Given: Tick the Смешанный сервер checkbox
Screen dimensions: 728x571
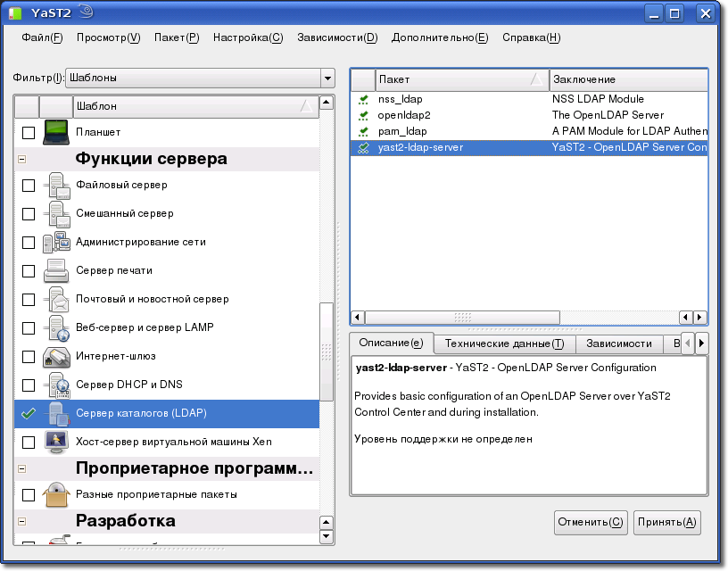Looking at the screenshot, I should click(x=29, y=214).
